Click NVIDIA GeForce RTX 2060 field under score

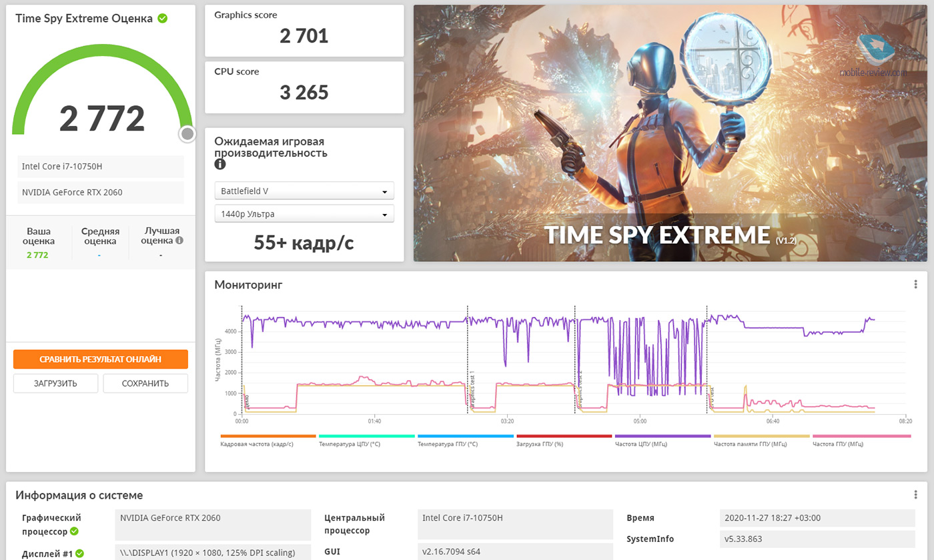pos(101,193)
